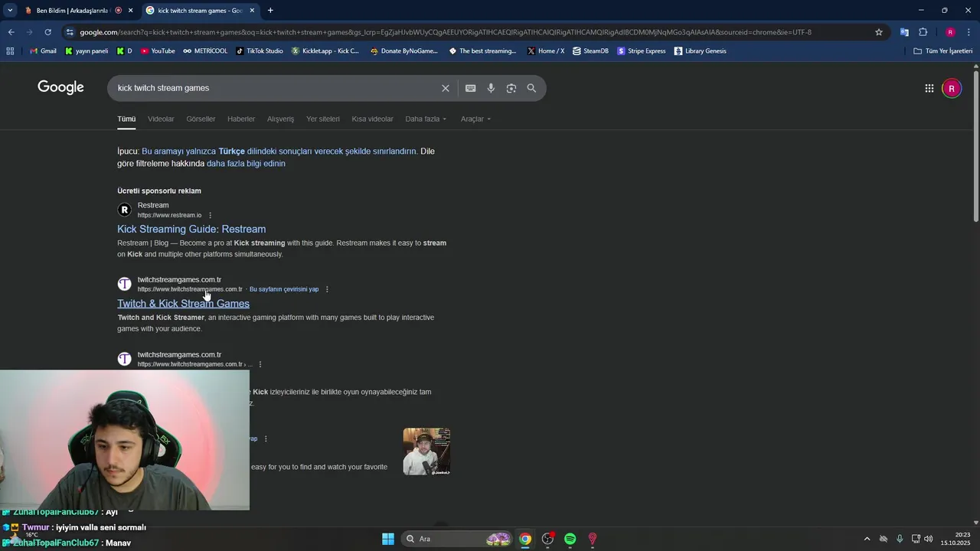Switch to the Videolar tab
The image size is (980, 551).
point(161,119)
